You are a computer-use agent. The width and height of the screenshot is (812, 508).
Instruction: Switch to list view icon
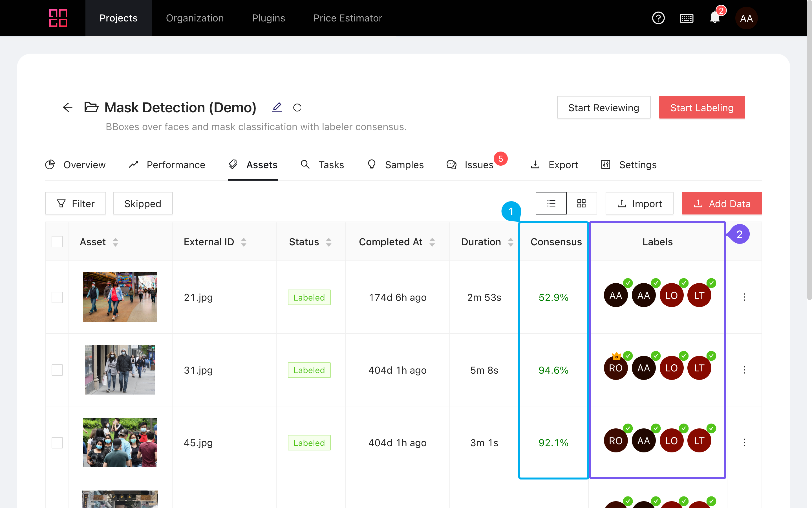pos(551,203)
